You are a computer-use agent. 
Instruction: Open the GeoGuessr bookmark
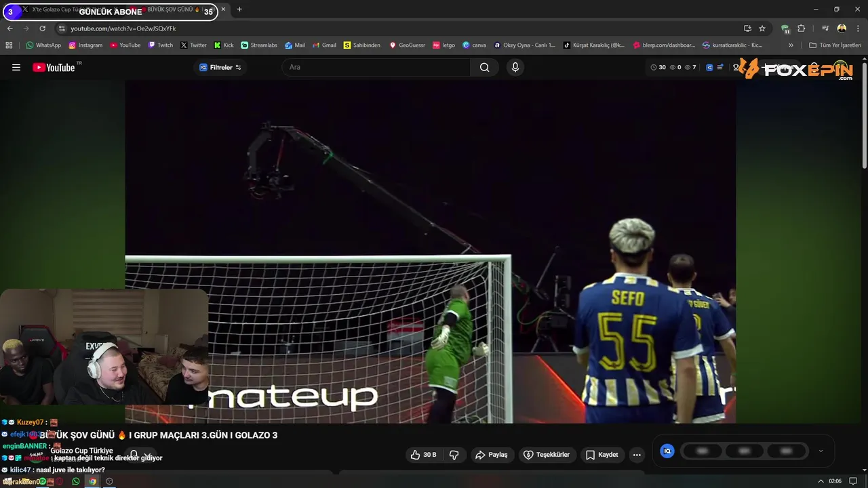click(x=407, y=45)
